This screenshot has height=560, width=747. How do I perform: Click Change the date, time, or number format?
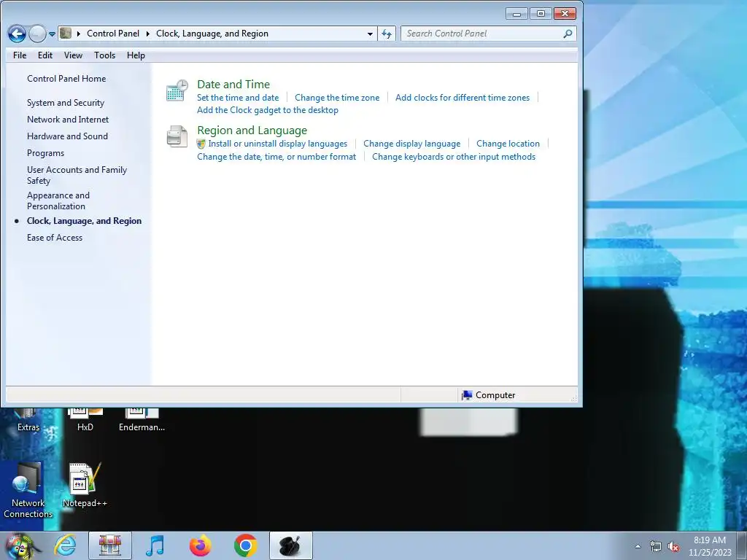pyautogui.click(x=276, y=157)
